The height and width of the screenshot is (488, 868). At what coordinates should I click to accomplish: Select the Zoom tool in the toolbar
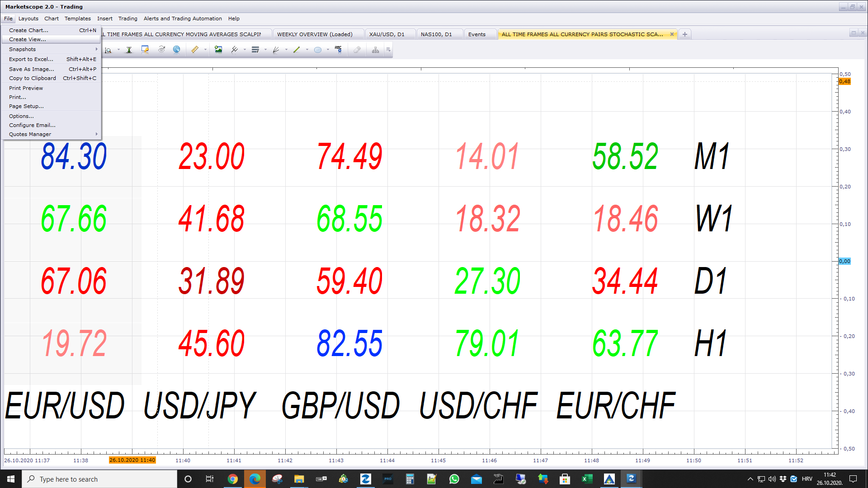[x=108, y=50]
